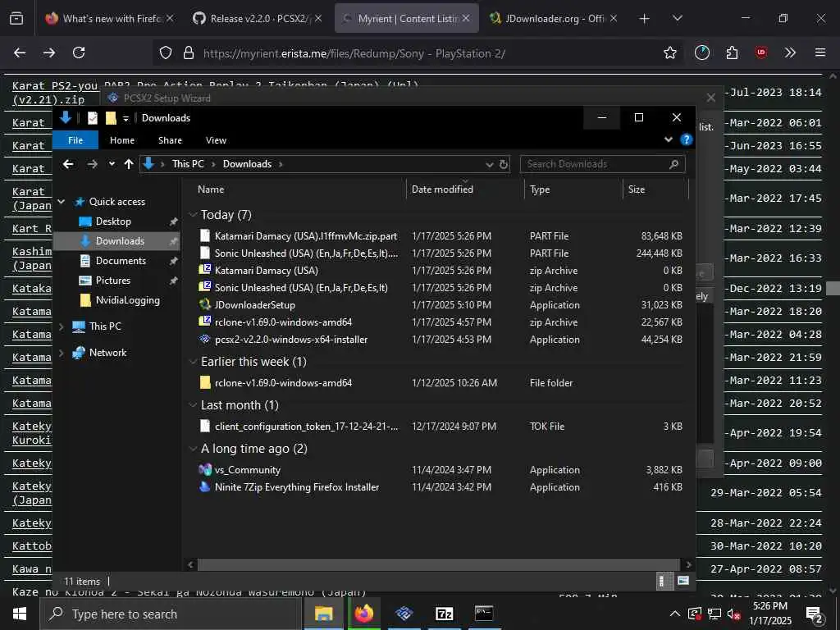Collapse the Earlier this week group
840x630 pixels.
(194, 362)
